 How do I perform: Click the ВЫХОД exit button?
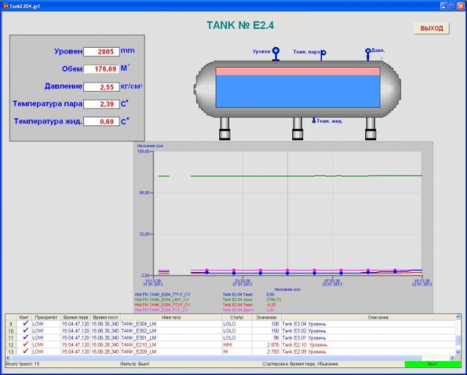pyautogui.click(x=432, y=28)
